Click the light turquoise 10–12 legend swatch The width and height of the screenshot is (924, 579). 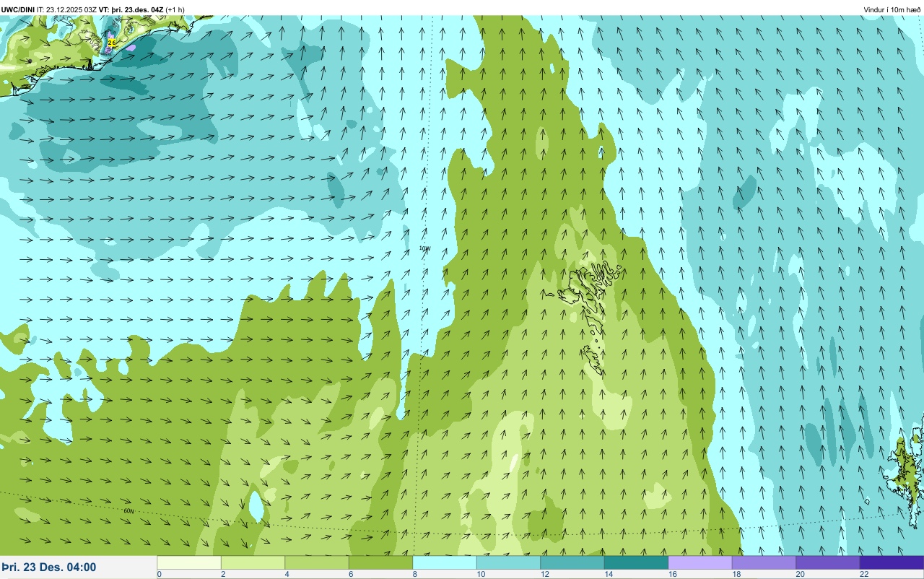tap(508, 562)
